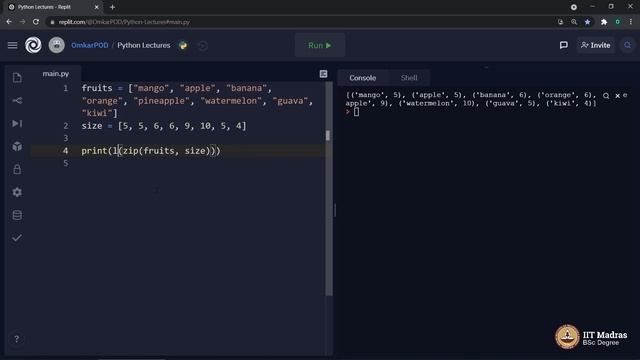Open the Files panel icon
The height and width of the screenshot is (360, 640).
click(17, 78)
